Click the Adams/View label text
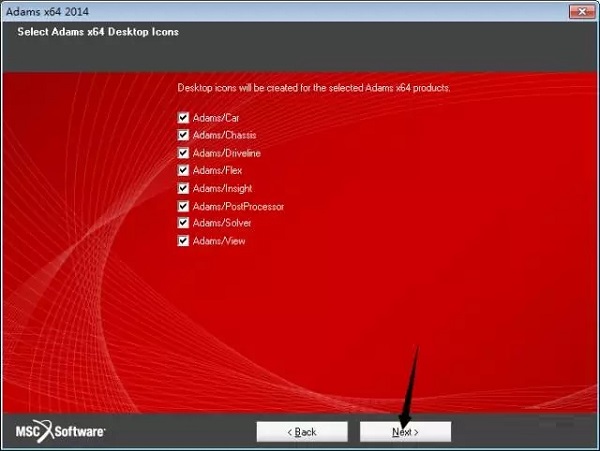 (219, 241)
